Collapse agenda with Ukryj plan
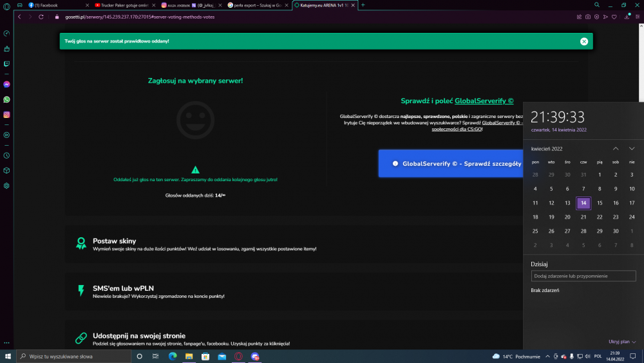This screenshot has height=363, width=644. click(x=622, y=342)
